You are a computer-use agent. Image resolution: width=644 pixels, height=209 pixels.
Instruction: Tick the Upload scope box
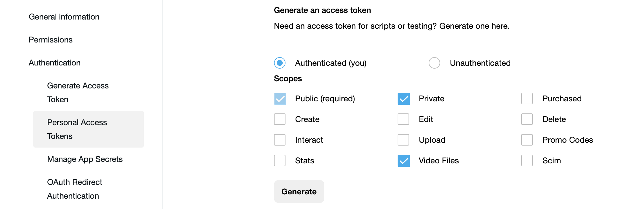403,140
